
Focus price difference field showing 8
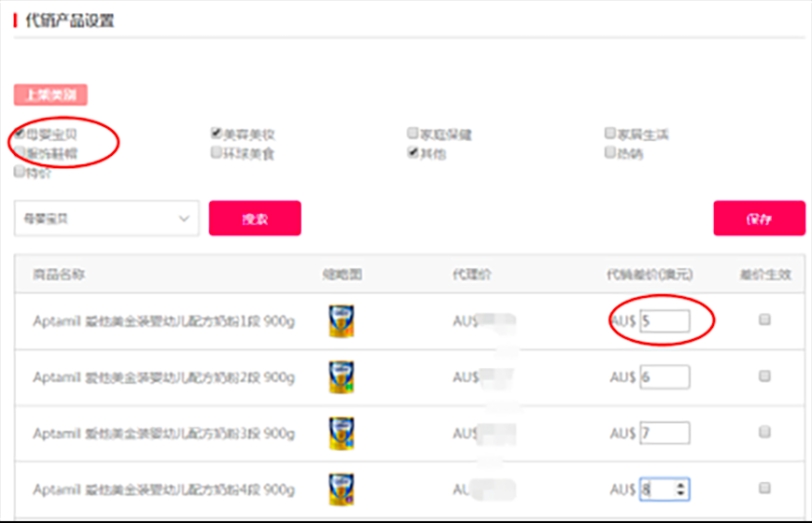click(x=665, y=488)
